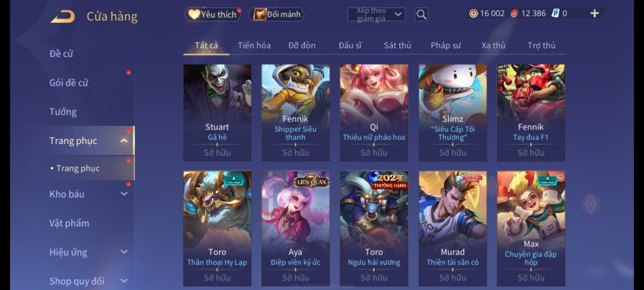This screenshot has width=644, height=290.
Task: Switch to the Sát thủ tab
Action: (397, 46)
